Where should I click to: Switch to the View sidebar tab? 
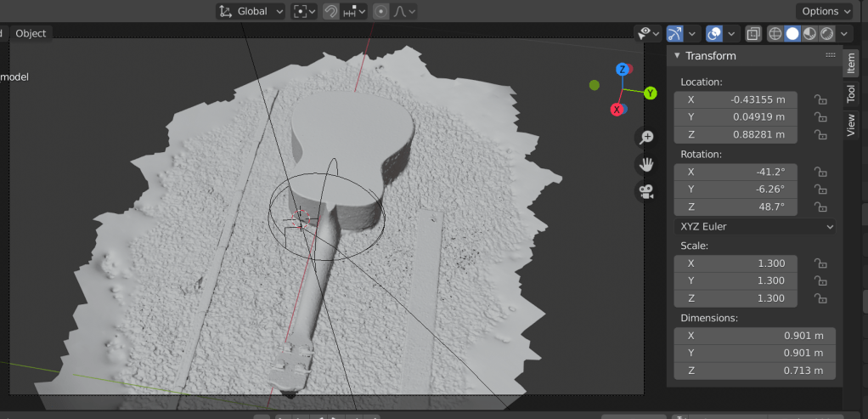click(850, 125)
